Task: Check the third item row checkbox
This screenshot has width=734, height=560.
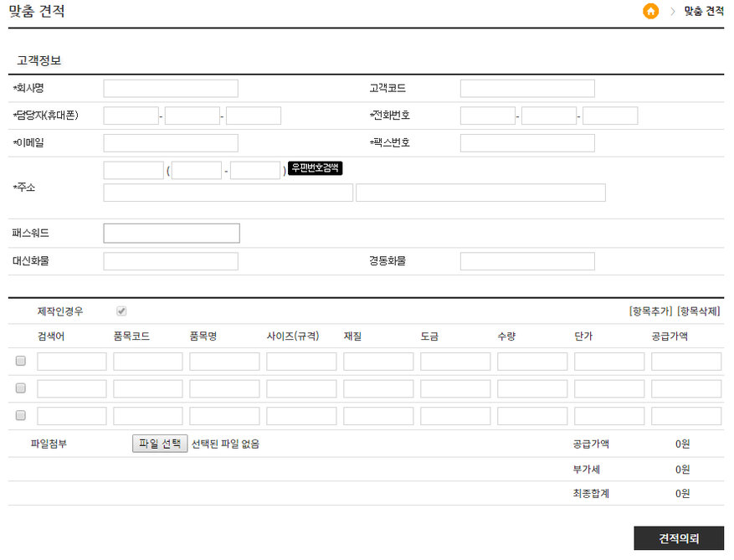Action: 21,415
